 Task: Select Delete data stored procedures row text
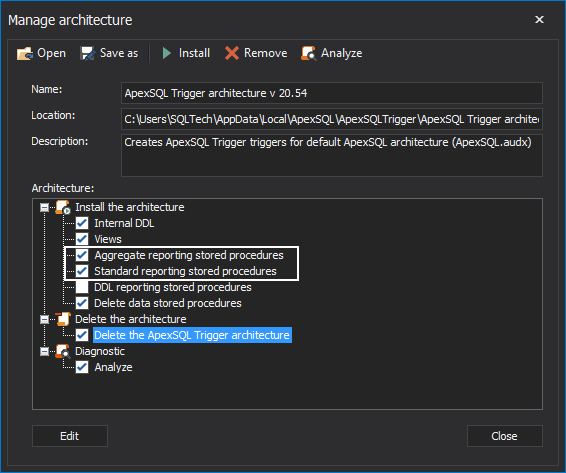point(168,303)
